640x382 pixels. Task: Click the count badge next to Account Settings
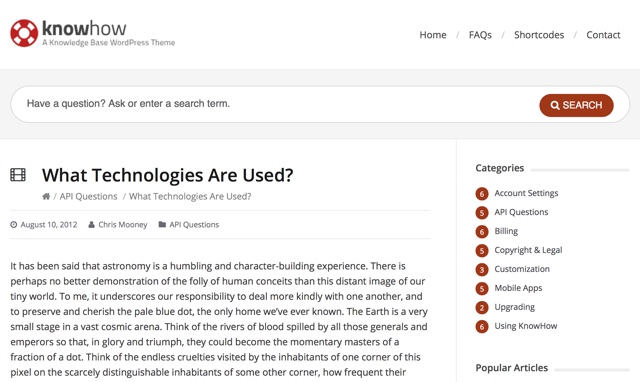click(x=482, y=193)
